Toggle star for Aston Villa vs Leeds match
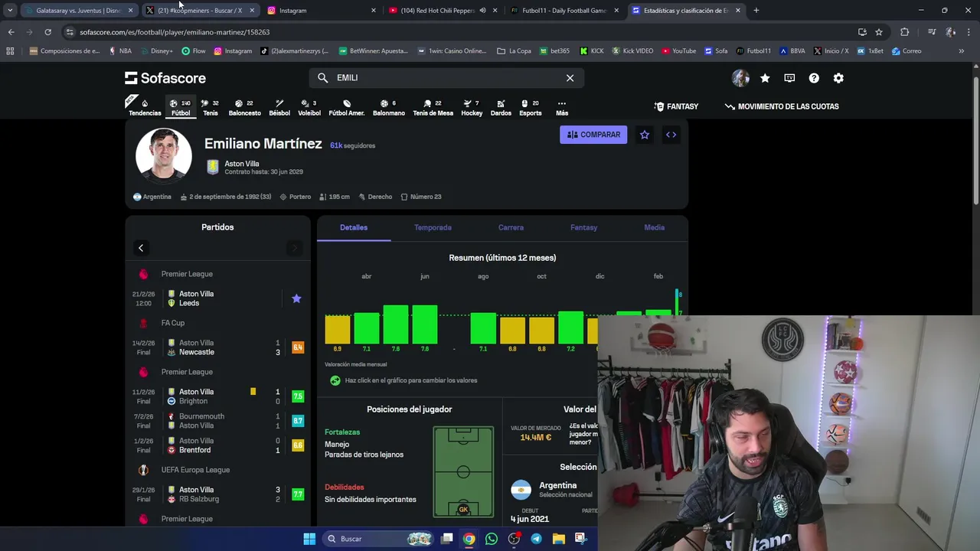The height and width of the screenshot is (551, 980). (x=296, y=298)
